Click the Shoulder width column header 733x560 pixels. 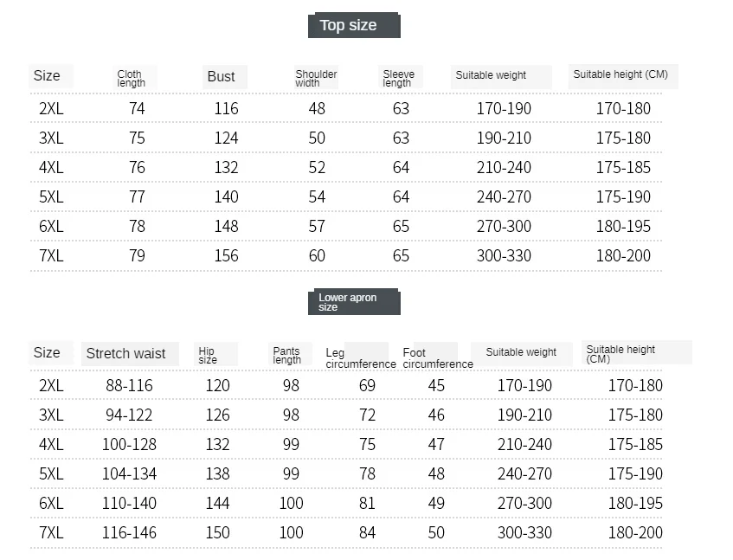tap(316, 78)
